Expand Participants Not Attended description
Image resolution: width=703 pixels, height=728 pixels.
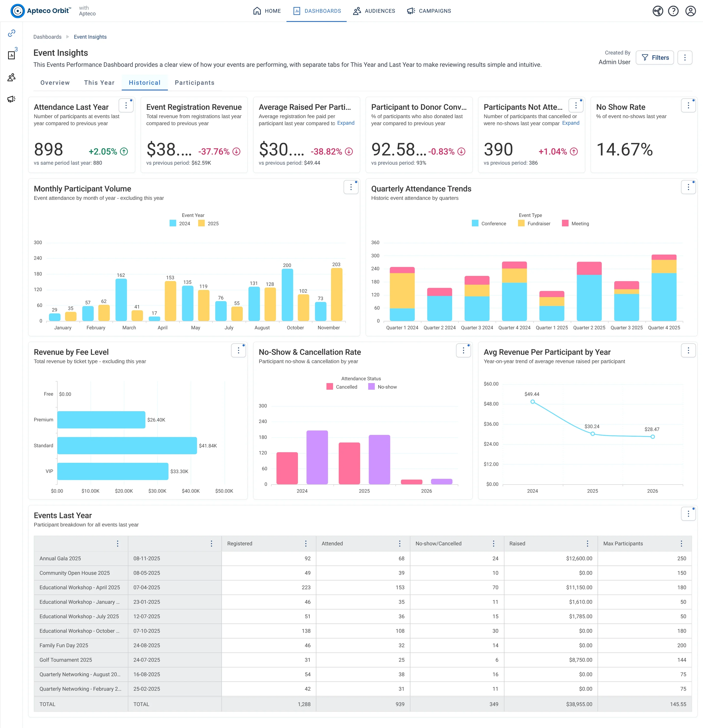click(x=570, y=123)
